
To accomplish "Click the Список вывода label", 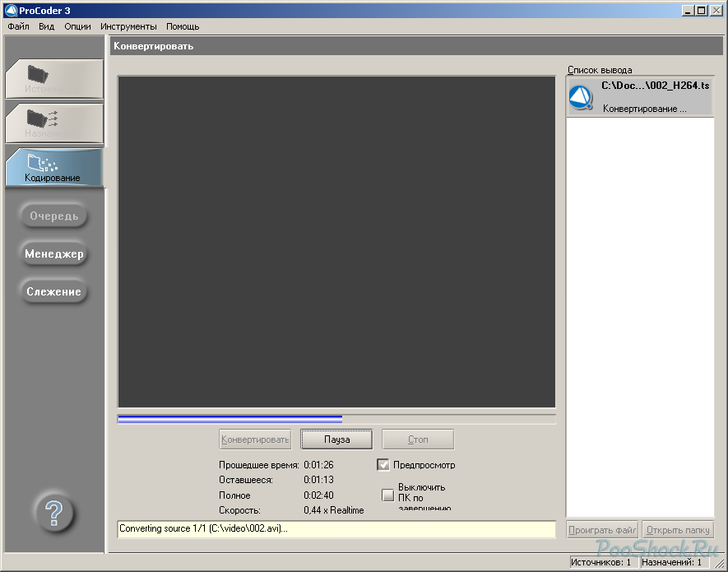I will point(600,70).
